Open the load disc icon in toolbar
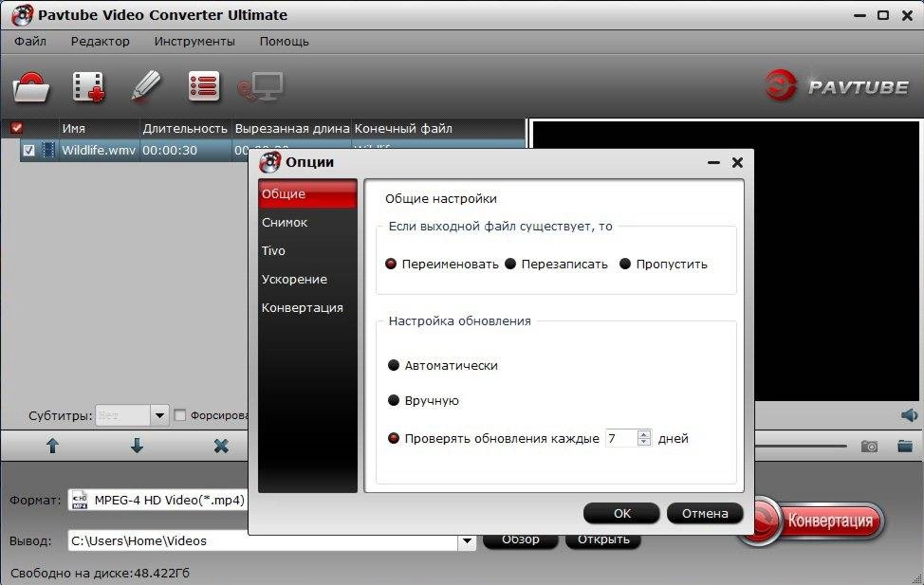 pos(30,87)
